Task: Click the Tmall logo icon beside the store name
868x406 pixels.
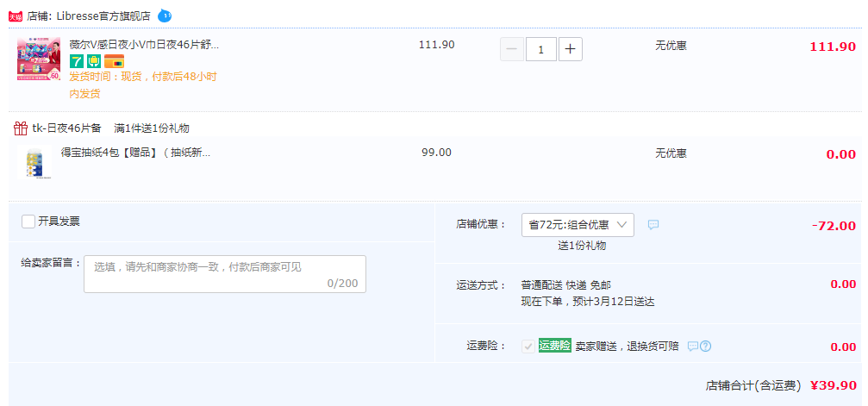Action: 16,16
